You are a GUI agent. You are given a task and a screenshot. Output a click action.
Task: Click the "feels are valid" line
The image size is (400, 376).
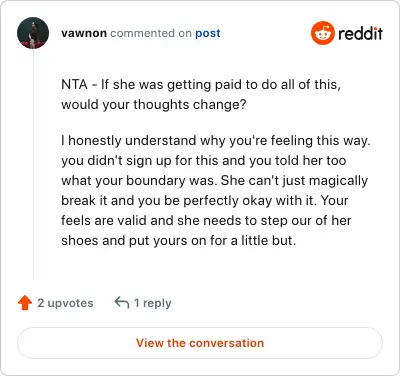tap(206, 221)
